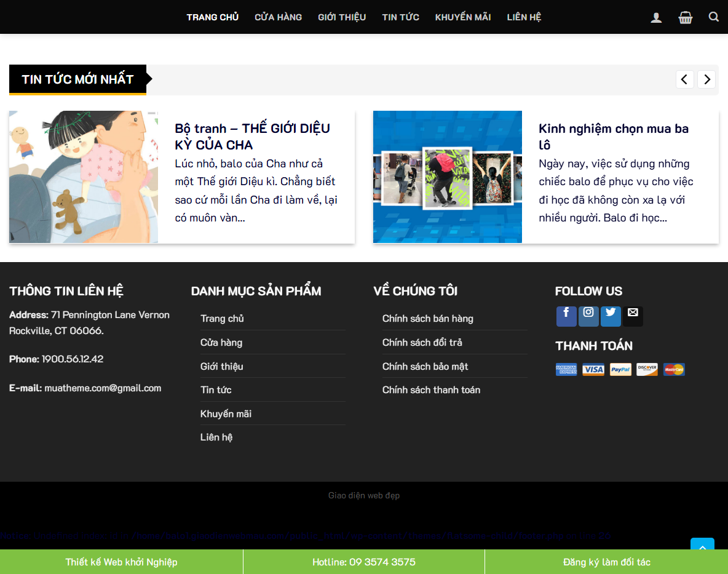Select Khuyến Mãi in the navigation bar
Screen dimensions: 728x574
click(463, 17)
